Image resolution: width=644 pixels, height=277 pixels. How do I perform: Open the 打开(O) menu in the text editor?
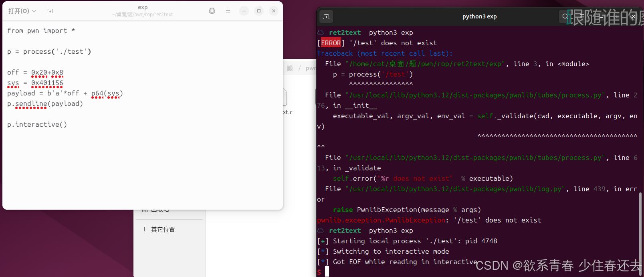coord(22,11)
